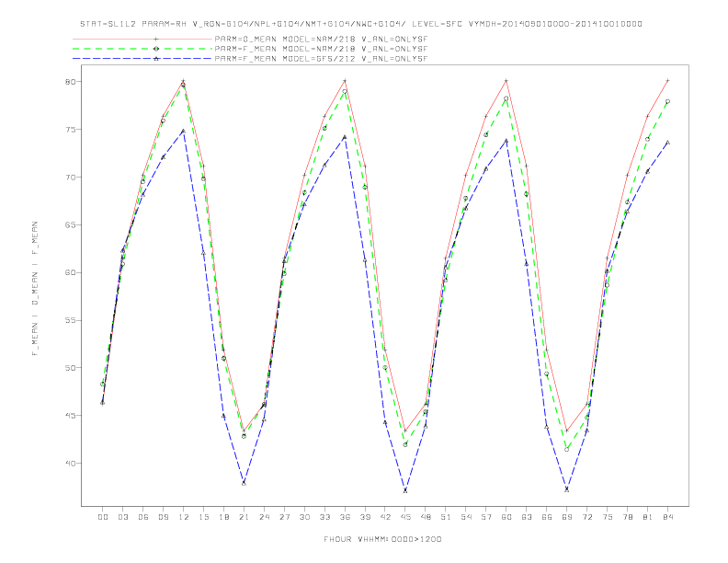Click x-axis forecast hour label 09
This screenshot has width=728, height=563.
point(163,517)
